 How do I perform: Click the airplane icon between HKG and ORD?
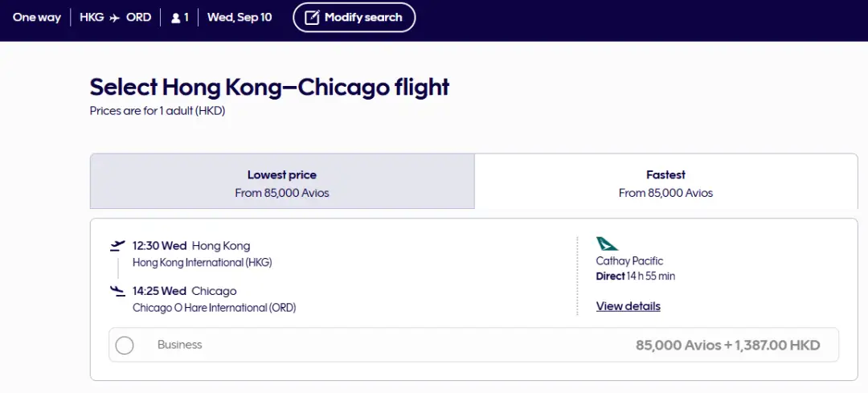tap(115, 18)
